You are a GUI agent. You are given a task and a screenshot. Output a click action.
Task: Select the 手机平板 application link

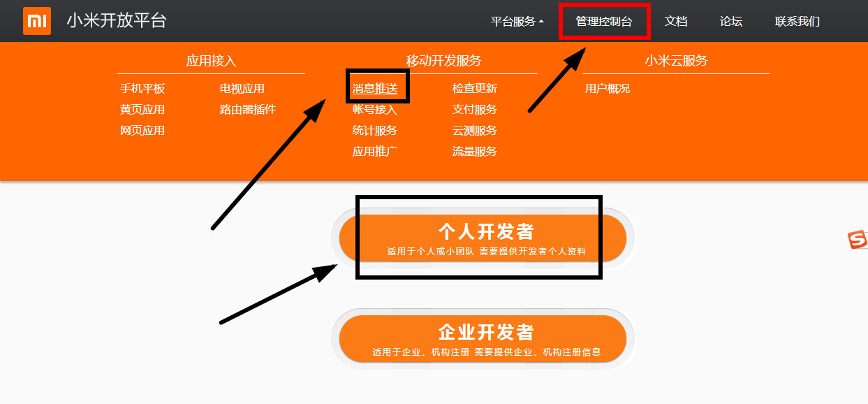142,89
